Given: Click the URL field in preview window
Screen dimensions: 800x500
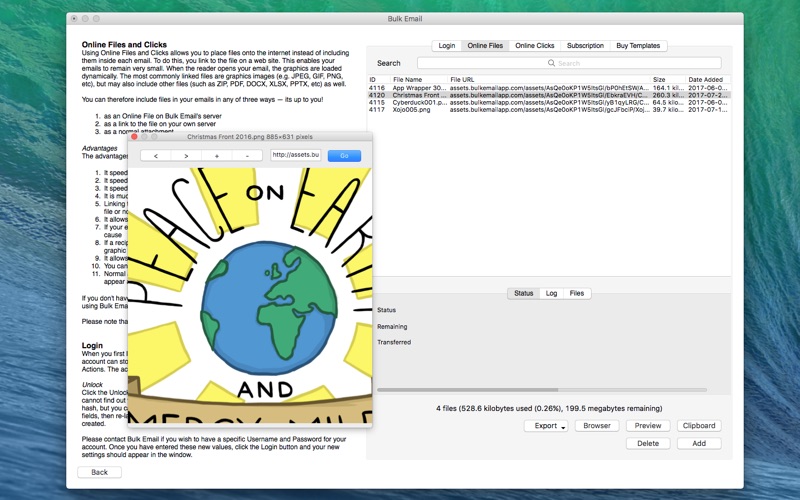Looking at the screenshot, I should [x=296, y=155].
